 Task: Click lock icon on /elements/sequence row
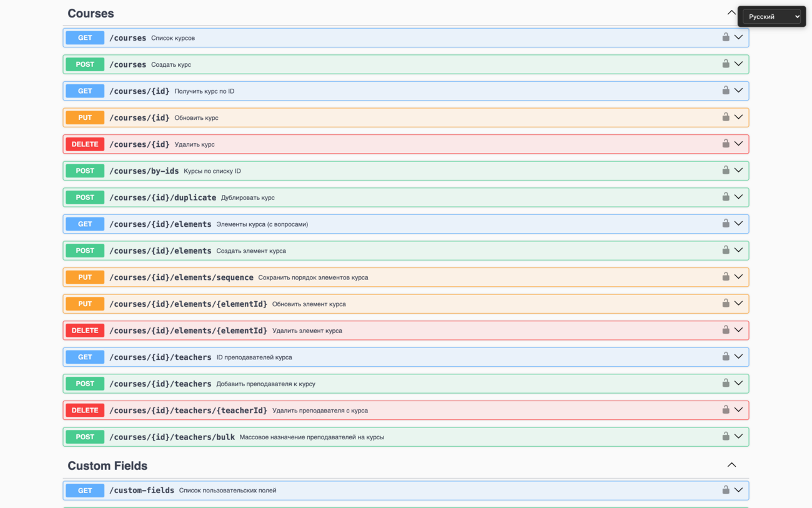(726, 276)
